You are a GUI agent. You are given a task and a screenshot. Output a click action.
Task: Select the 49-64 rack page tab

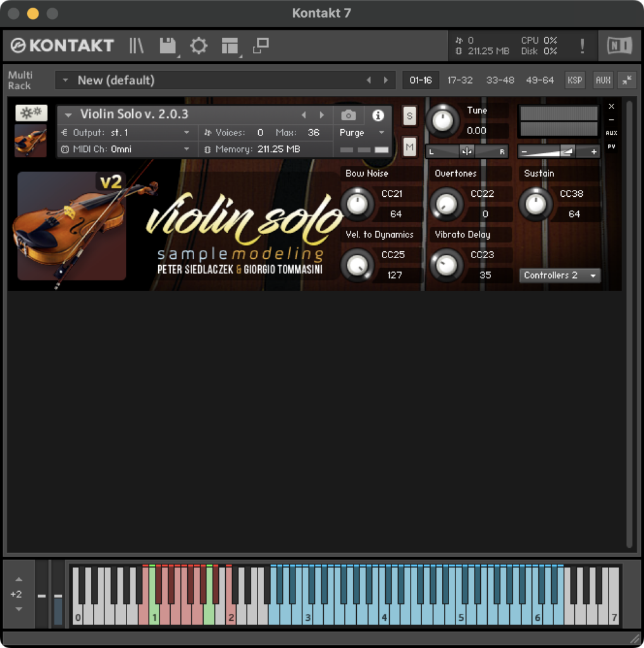(540, 80)
